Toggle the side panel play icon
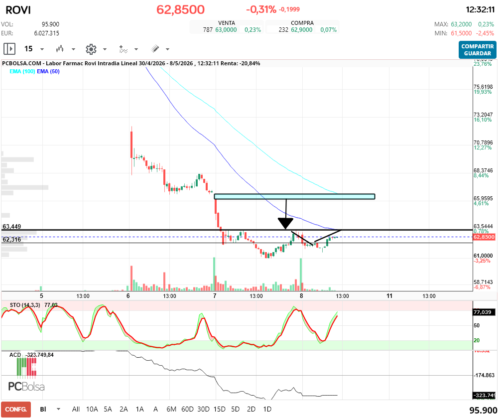The image size is (504, 420). coord(9,49)
